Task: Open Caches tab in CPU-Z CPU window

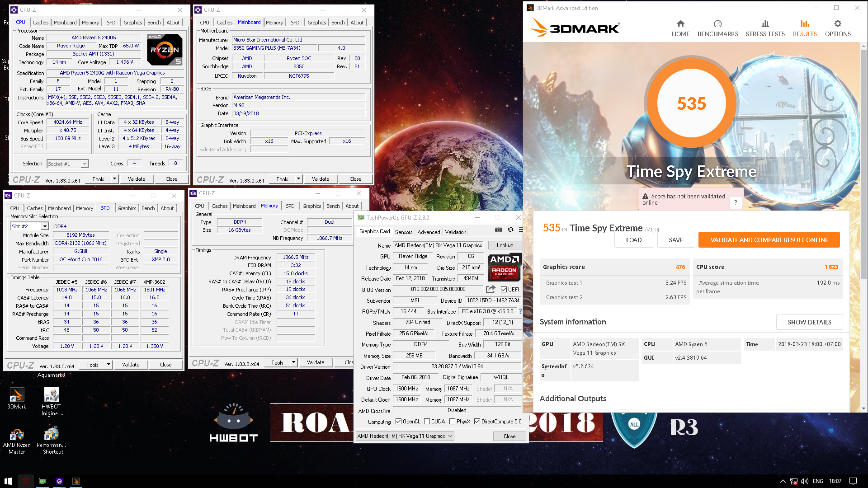Action: [40, 23]
